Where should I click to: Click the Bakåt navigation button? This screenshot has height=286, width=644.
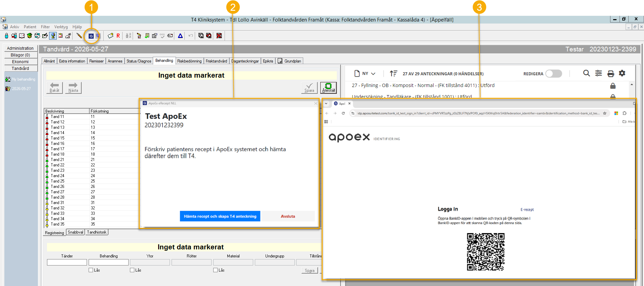(54, 87)
